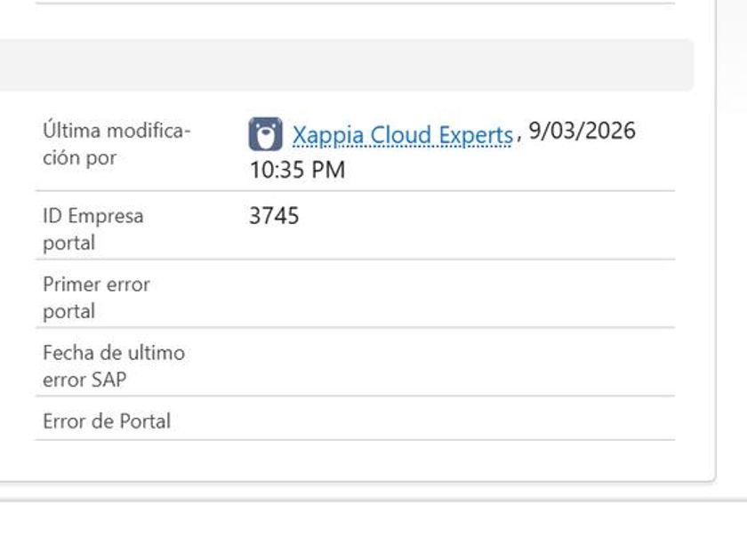747x560 pixels.
Task: Click the "ID Empresa portal" field label
Action: (x=92, y=228)
